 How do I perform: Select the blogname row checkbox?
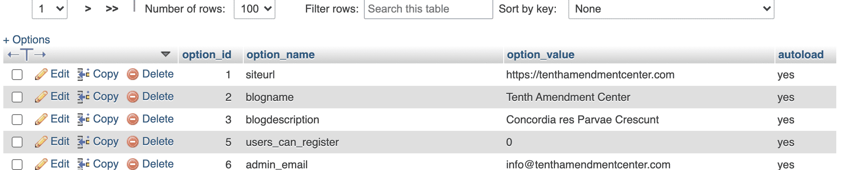pyautogui.click(x=17, y=97)
